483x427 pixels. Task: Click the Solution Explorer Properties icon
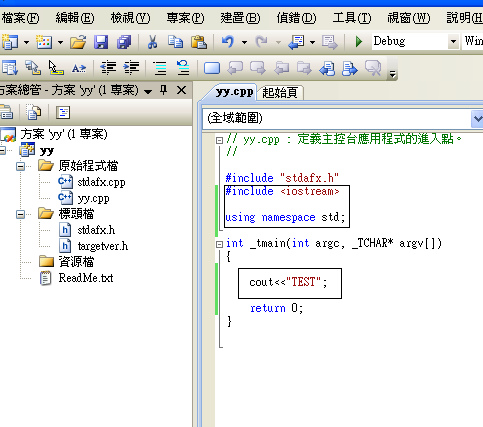click(7, 112)
